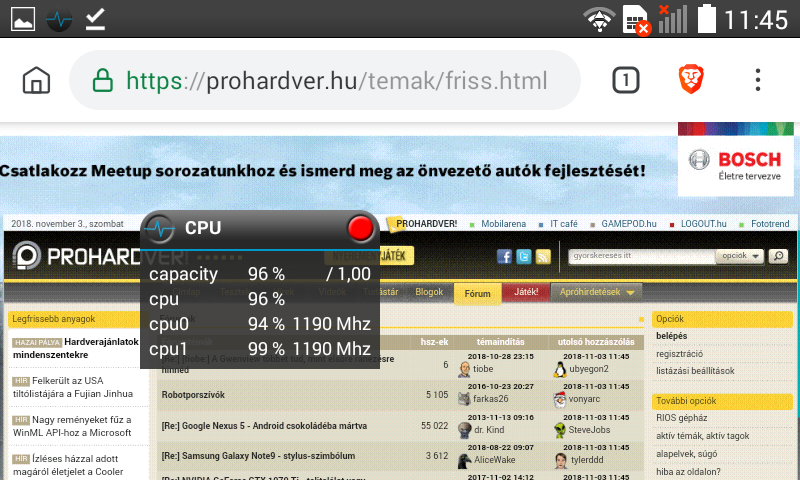Open user tiobe's profile

[x=483, y=369]
